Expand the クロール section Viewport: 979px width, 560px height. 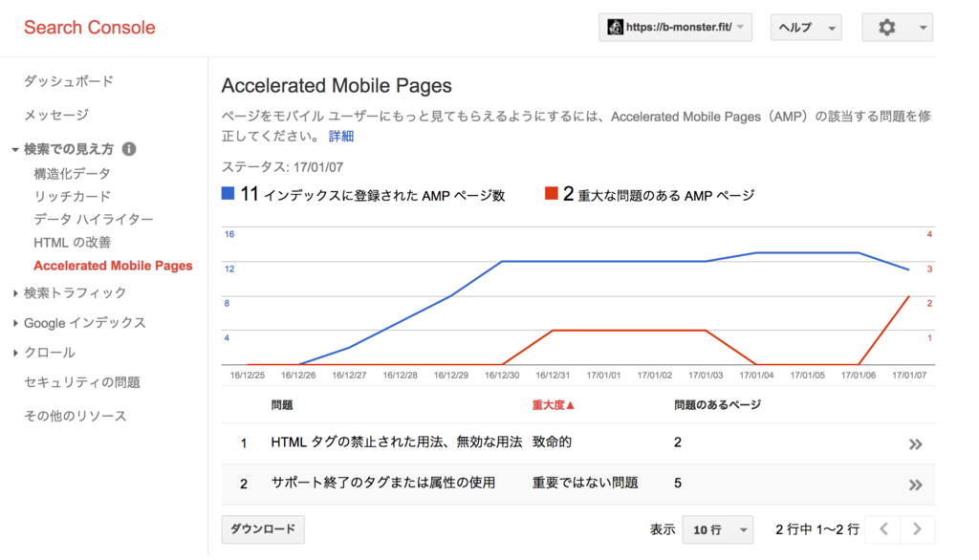(x=15, y=353)
